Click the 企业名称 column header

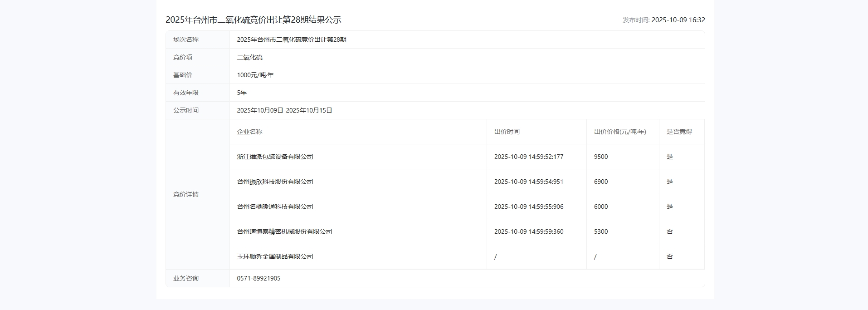click(249, 132)
